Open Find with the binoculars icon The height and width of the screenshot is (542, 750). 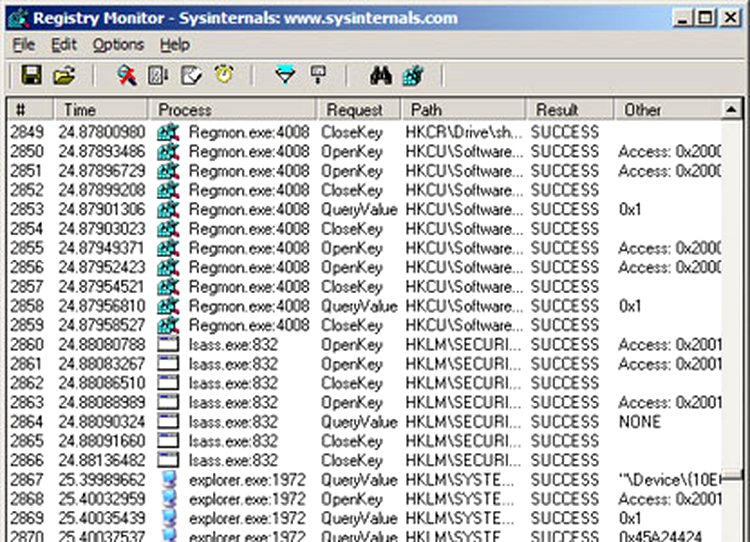pos(381,75)
